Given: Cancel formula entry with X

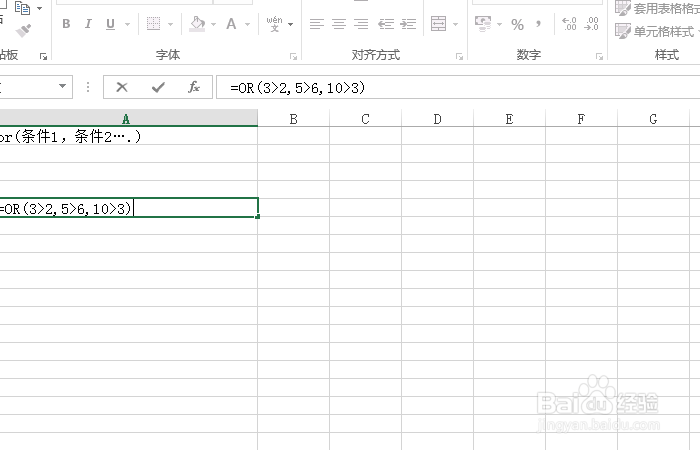Looking at the screenshot, I should (122, 87).
